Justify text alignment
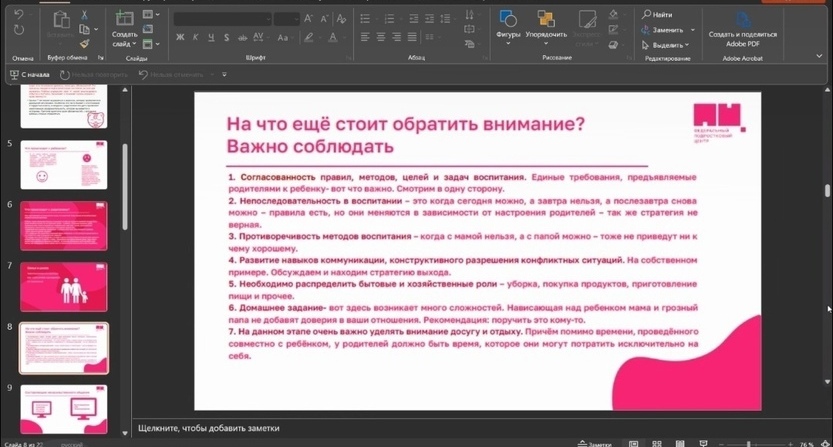Viewport: 833px width, 447px height. point(412,37)
